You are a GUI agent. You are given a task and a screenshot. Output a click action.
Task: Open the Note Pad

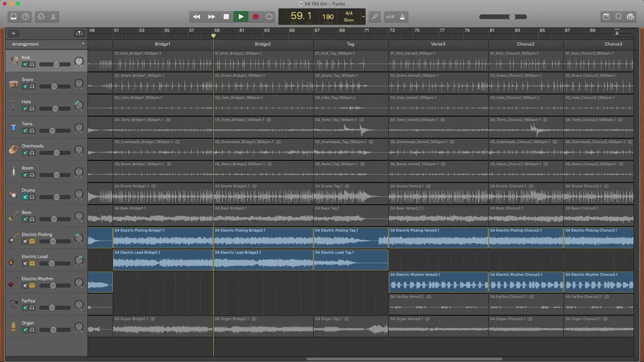point(606,17)
